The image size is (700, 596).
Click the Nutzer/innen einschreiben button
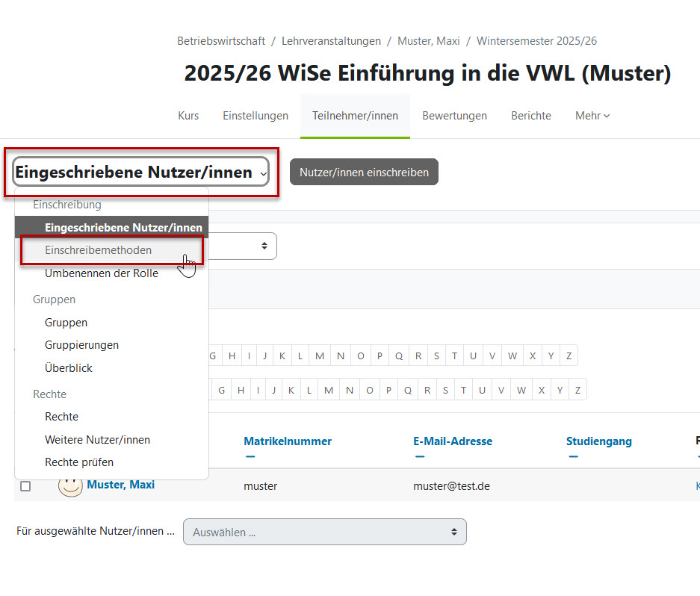pos(364,172)
